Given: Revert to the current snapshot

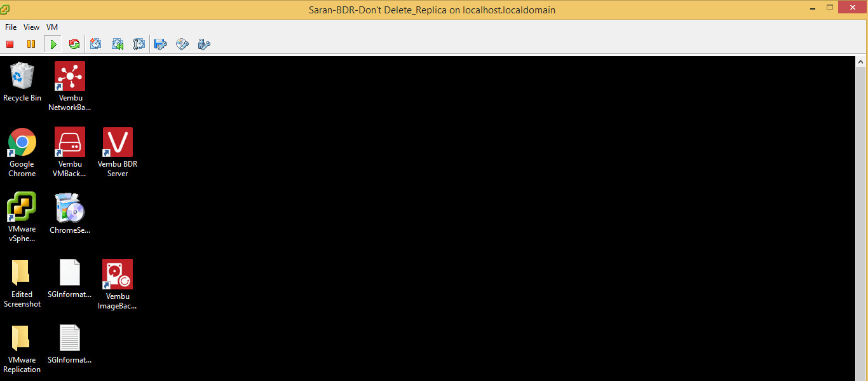Looking at the screenshot, I should pos(118,44).
